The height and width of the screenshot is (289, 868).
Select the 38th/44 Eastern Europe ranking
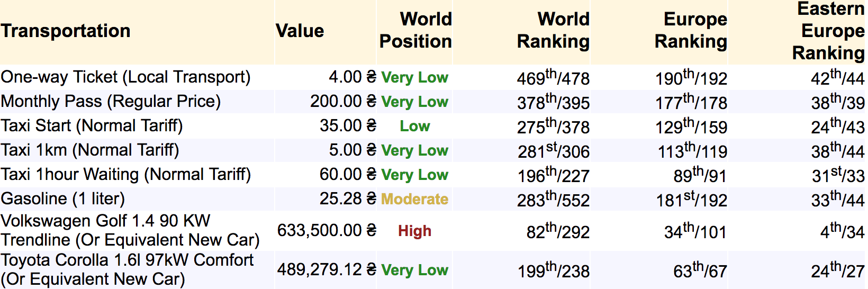coord(838,151)
